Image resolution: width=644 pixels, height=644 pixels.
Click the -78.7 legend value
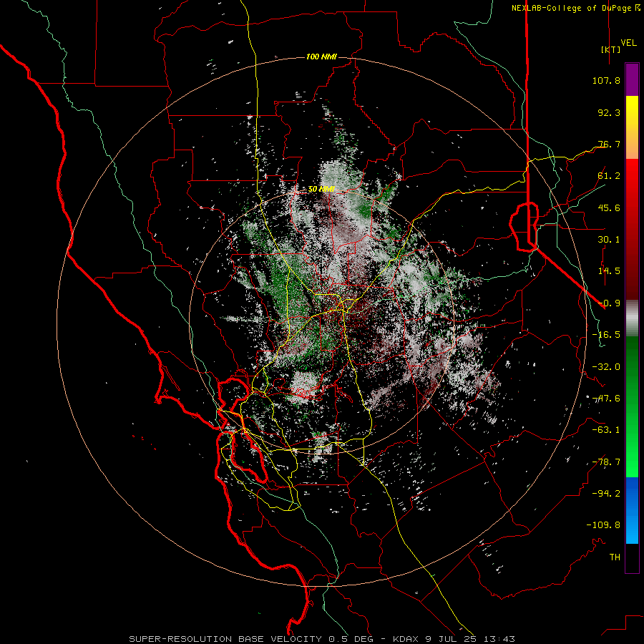click(x=606, y=462)
